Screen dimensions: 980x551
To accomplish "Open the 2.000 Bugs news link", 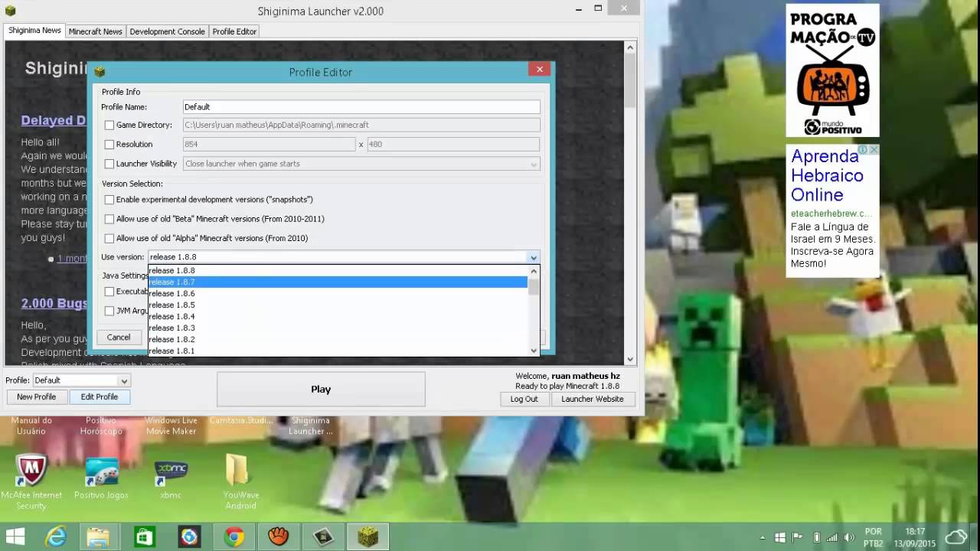I will [54, 304].
